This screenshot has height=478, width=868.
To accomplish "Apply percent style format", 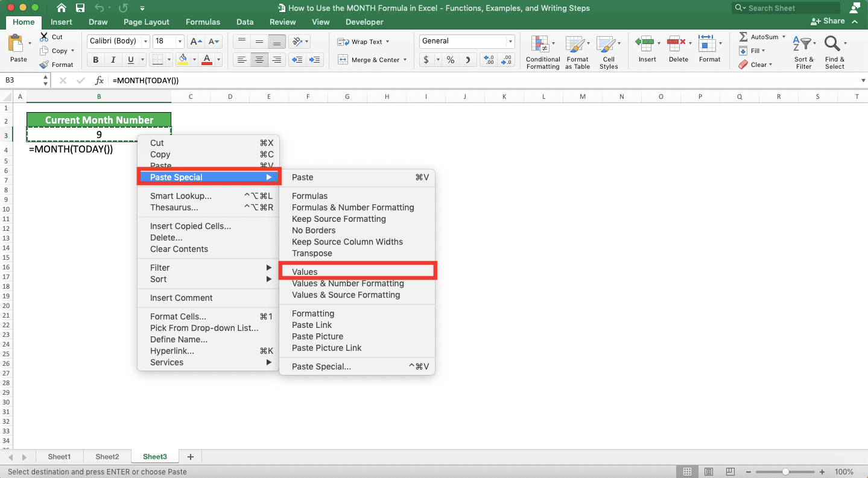I will (x=451, y=60).
